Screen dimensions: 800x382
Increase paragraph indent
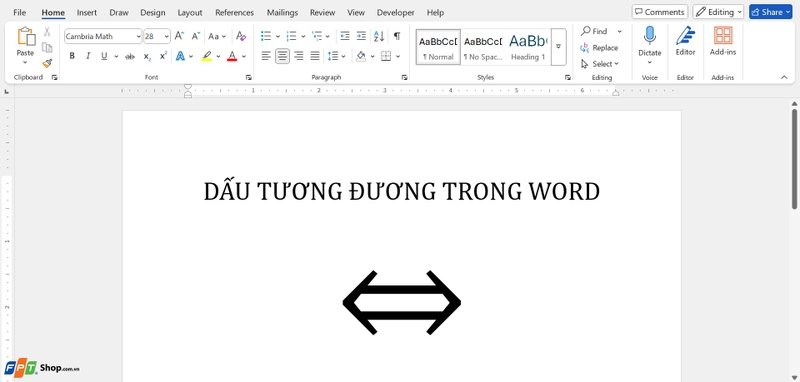[x=361, y=36]
